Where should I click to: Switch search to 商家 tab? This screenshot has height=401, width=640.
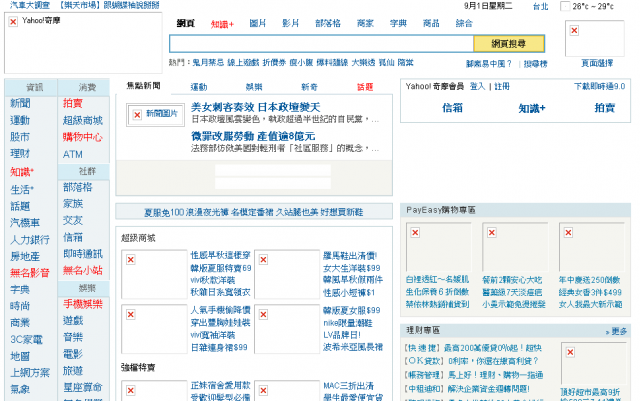[x=365, y=23]
